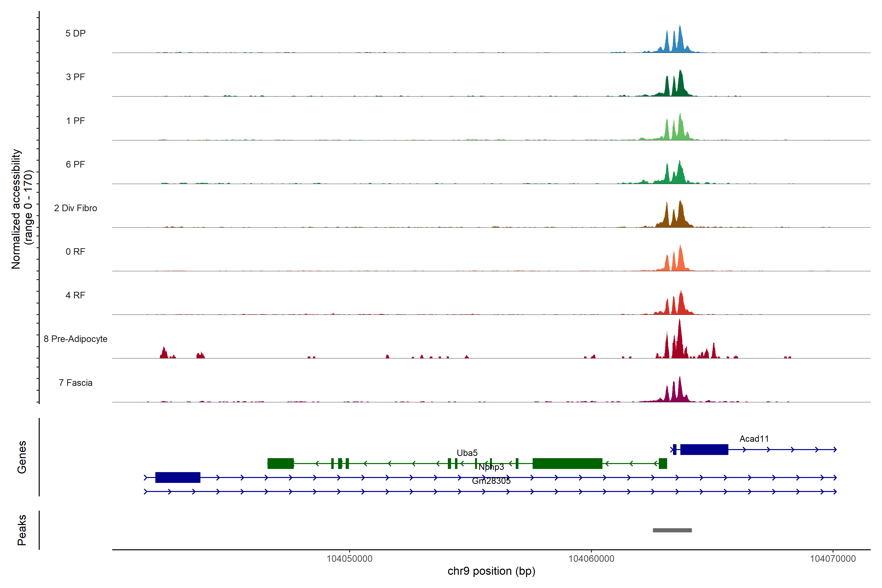
Task: Click the 104070000 axis tick label
Action: 833,559
